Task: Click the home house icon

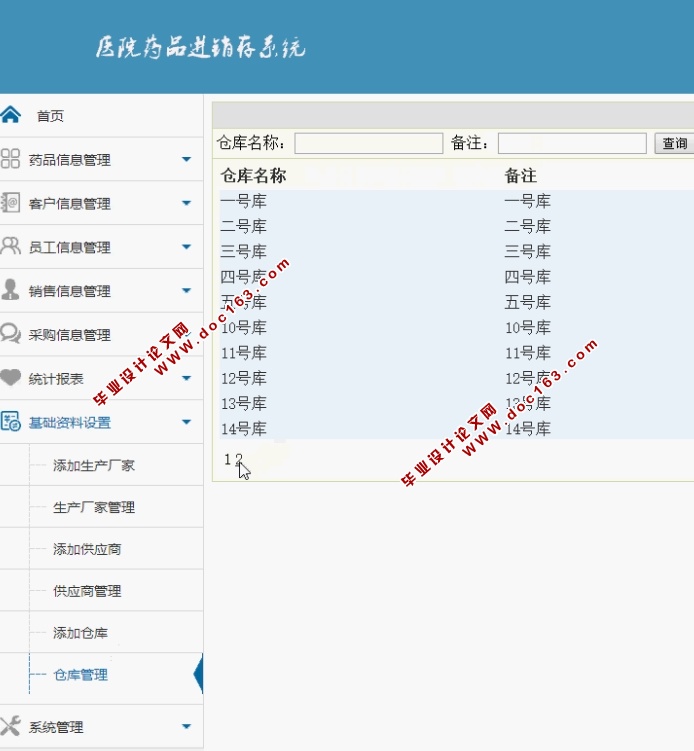Action: click(x=11, y=115)
